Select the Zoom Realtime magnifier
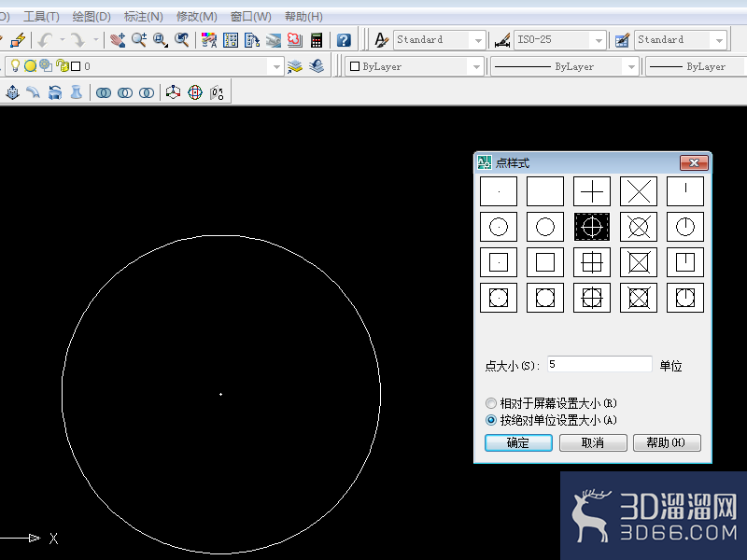Screen dimensions: 747x560 [x=138, y=39]
